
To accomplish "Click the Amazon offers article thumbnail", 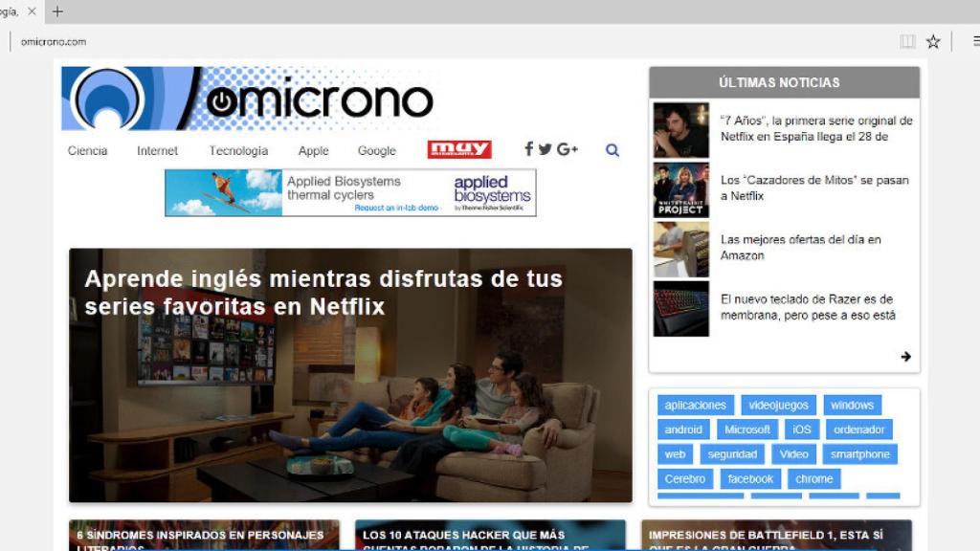I will 681,249.
